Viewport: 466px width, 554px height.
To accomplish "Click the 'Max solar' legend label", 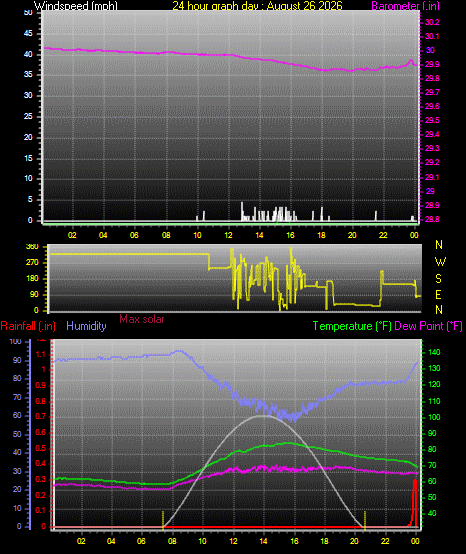I will point(142,319).
